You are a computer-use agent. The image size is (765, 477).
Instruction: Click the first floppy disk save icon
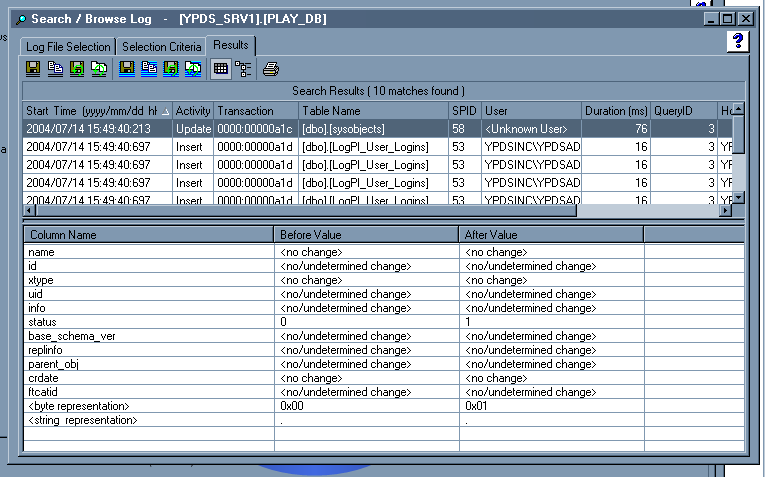click(33, 69)
